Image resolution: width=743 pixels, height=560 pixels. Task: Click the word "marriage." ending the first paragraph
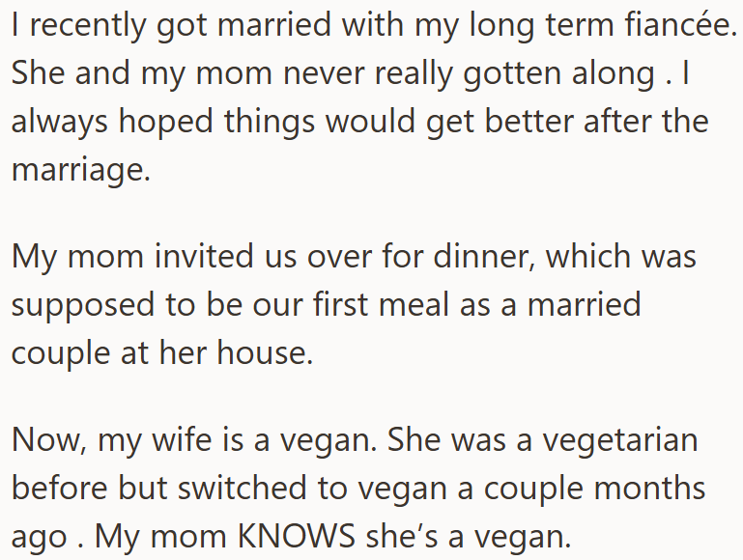click(x=79, y=171)
